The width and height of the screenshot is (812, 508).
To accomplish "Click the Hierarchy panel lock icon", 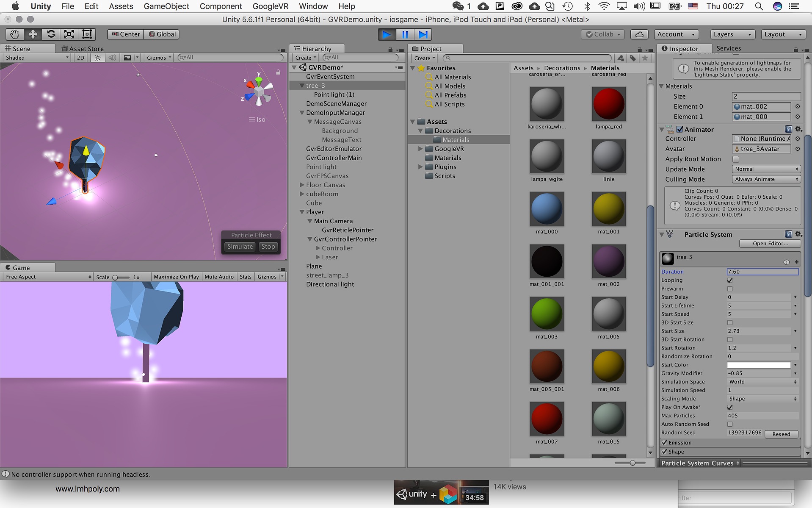I will pyautogui.click(x=390, y=50).
